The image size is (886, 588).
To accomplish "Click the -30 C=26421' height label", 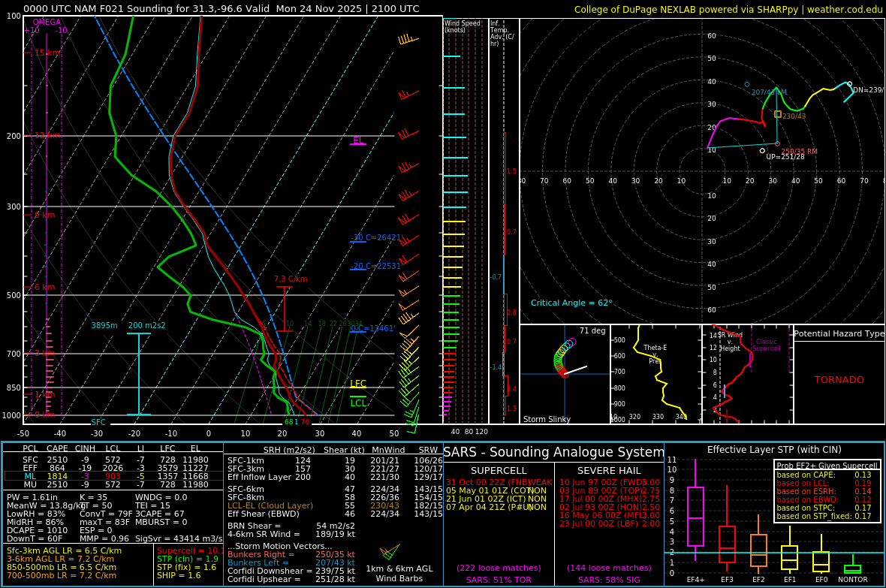I will click(x=376, y=237).
